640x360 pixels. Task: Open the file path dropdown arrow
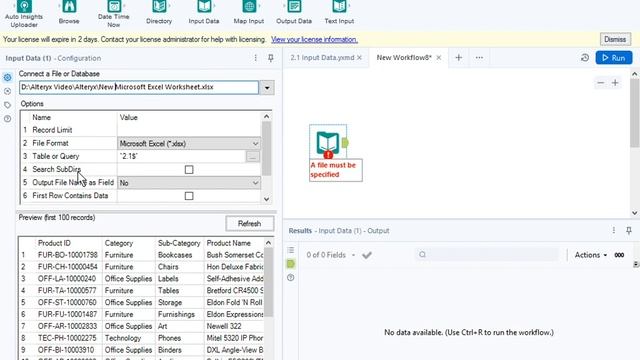(x=267, y=88)
